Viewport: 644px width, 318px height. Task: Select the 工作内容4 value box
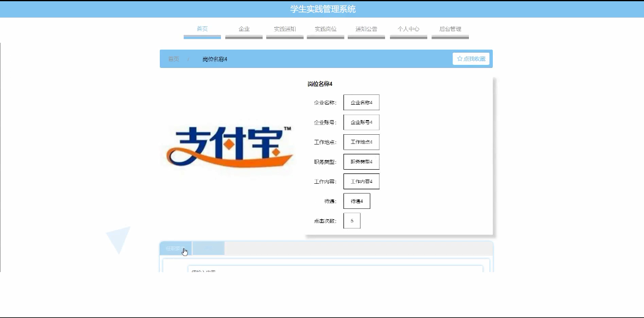[361, 181]
